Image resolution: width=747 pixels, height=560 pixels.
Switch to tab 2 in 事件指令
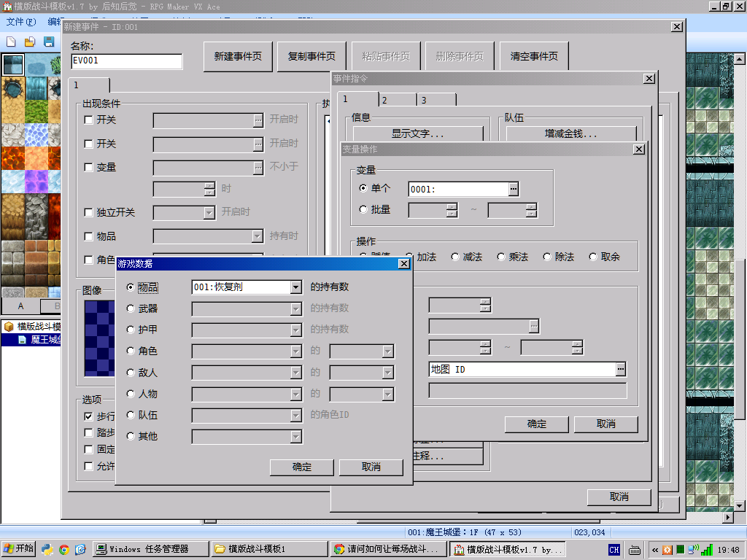(398, 100)
